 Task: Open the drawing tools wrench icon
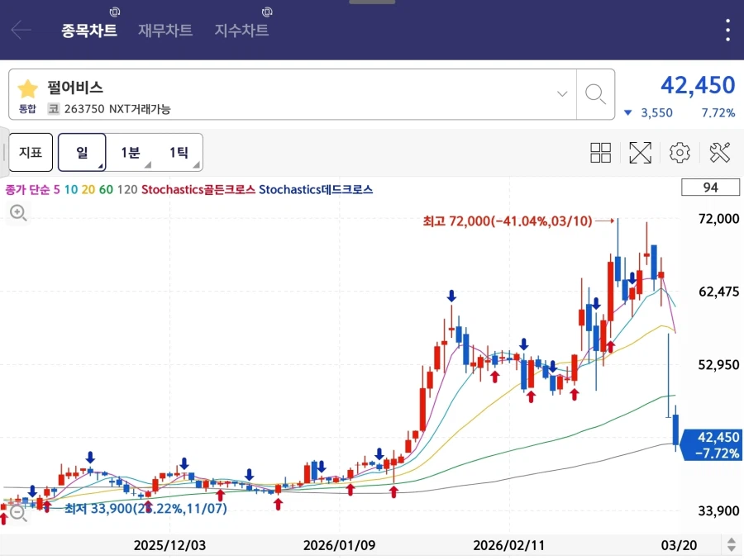[x=719, y=152]
